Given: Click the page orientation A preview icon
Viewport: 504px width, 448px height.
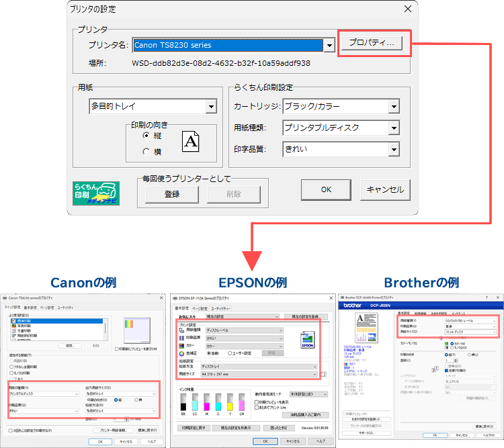Looking at the screenshot, I should (x=191, y=142).
